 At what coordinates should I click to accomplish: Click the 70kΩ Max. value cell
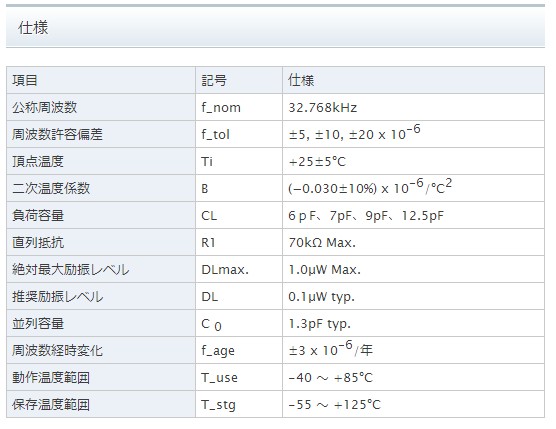pyautogui.click(x=413, y=243)
